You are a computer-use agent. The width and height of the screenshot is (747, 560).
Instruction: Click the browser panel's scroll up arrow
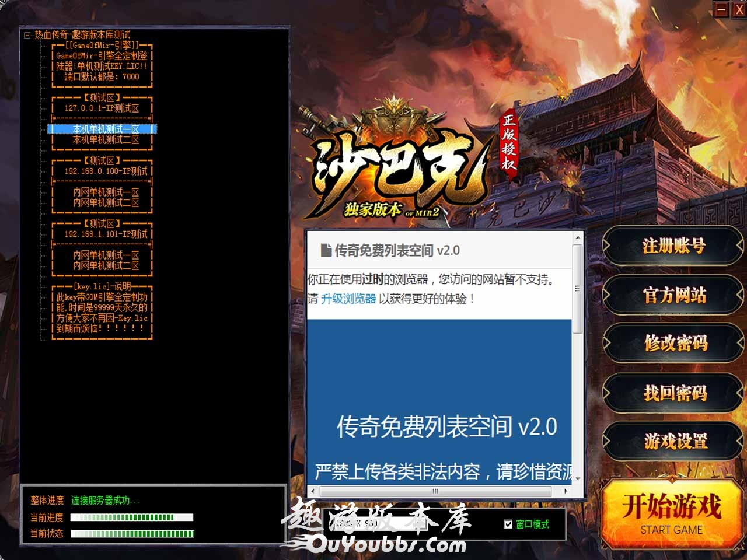578,237
